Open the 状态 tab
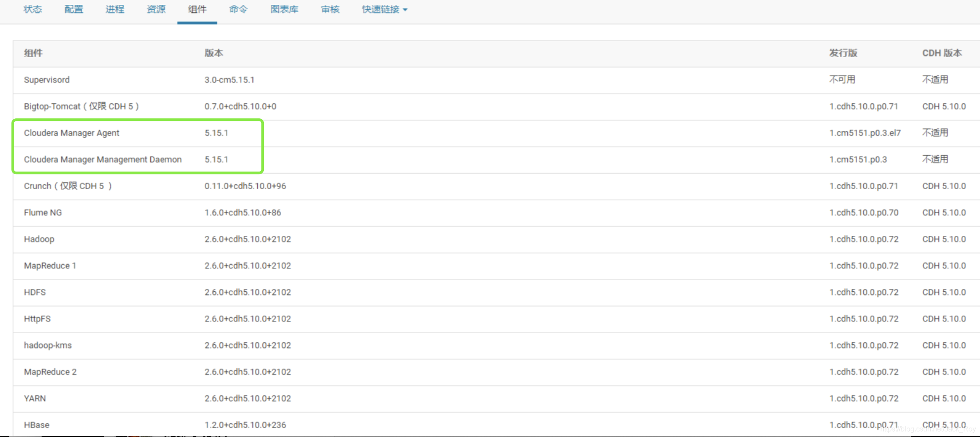This screenshot has height=437, width=980. [33, 9]
